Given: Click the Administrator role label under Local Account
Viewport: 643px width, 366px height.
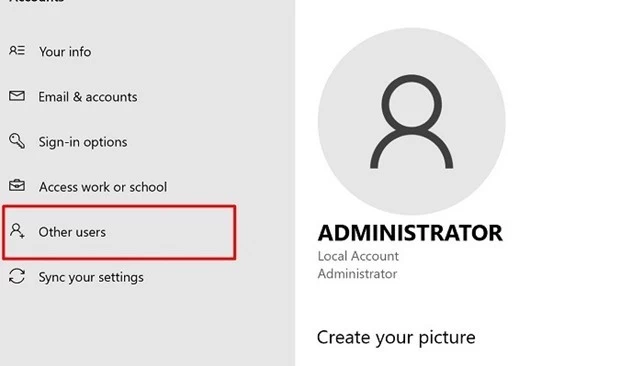Looking at the screenshot, I should pyautogui.click(x=357, y=274).
